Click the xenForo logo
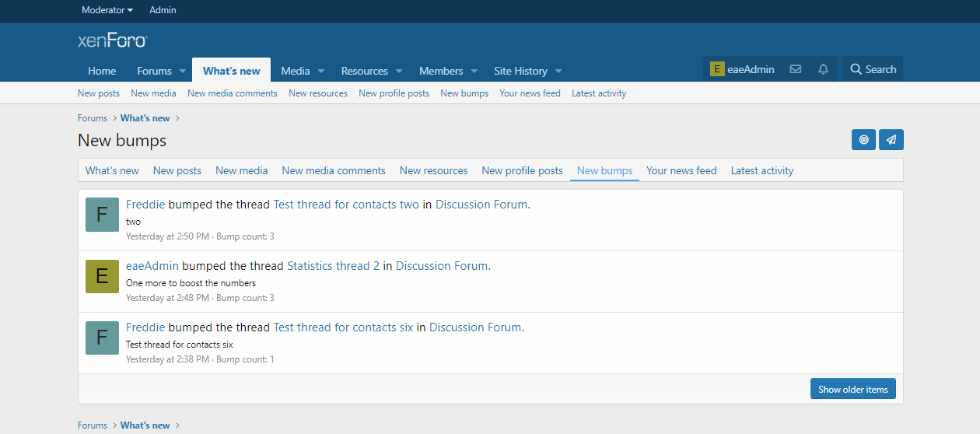This screenshot has height=434, width=980. (x=113, y=40)
